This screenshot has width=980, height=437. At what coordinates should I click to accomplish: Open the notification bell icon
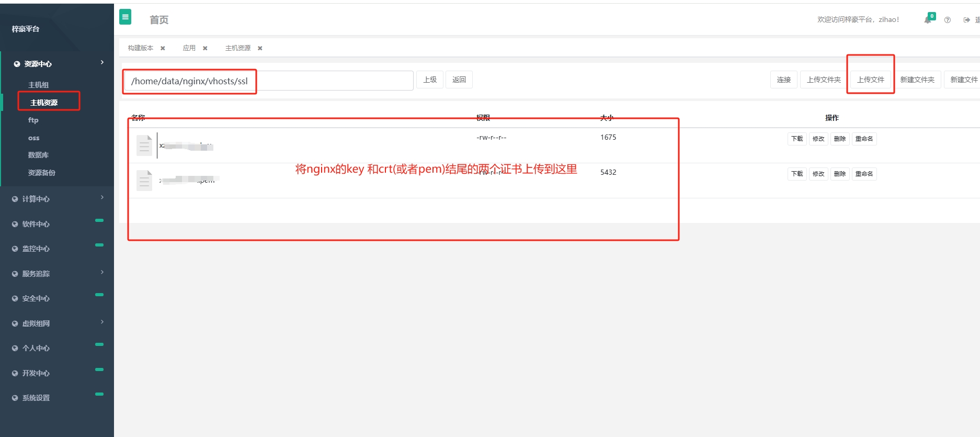928,20
